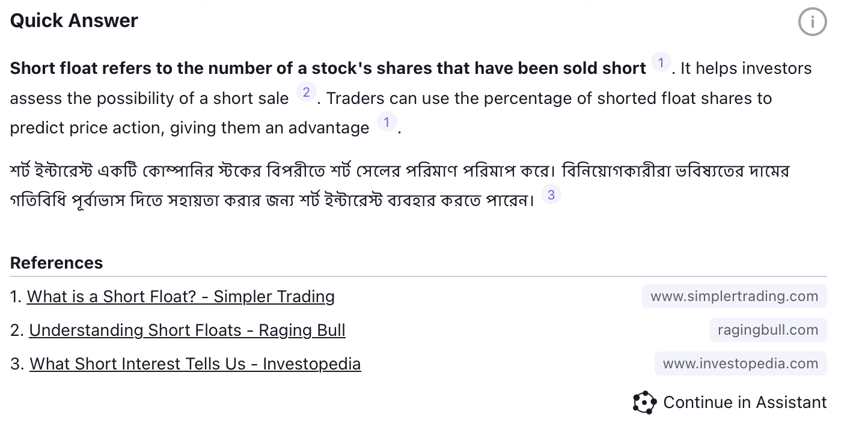Open citation 1 after "sold short"
868x423 pixels.
click(x=661, y=62)
